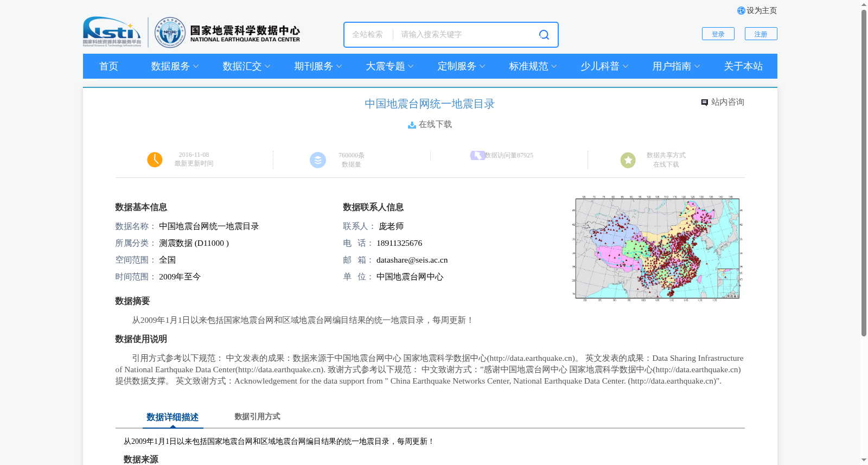The width and height of the screenshot is (868, 465).
Task: Click the 站内咨询 chat icon
Action: [x=704, y=103]
